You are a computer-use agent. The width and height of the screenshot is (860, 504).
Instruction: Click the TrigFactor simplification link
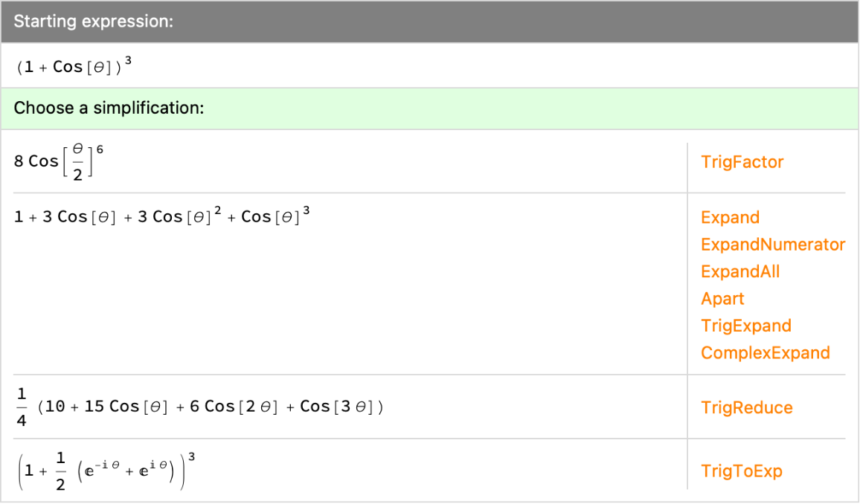click(742, 162)
